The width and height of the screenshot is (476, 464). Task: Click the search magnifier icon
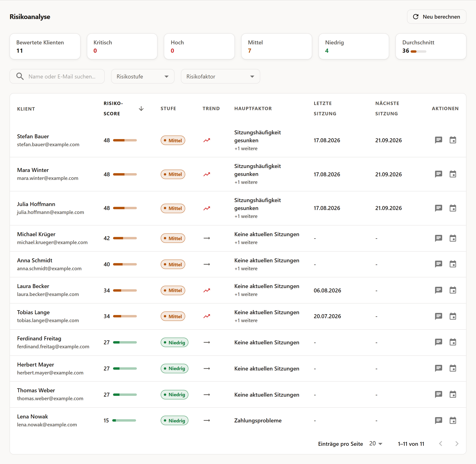point(20,76)
